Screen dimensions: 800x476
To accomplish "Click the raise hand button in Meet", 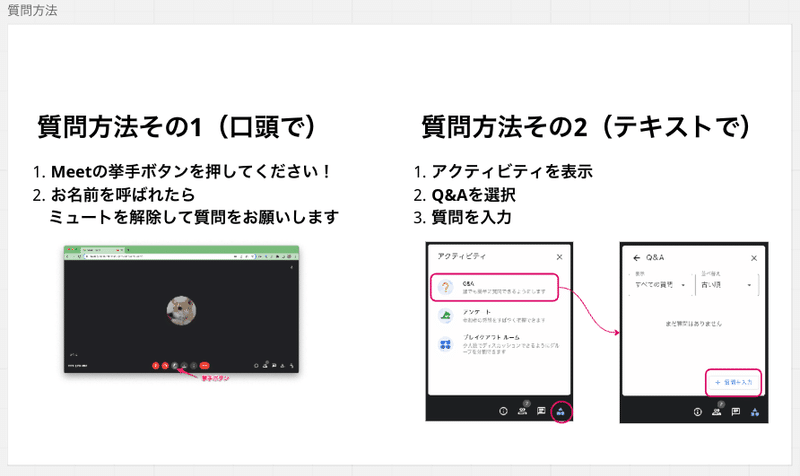I will click(174, 365).
